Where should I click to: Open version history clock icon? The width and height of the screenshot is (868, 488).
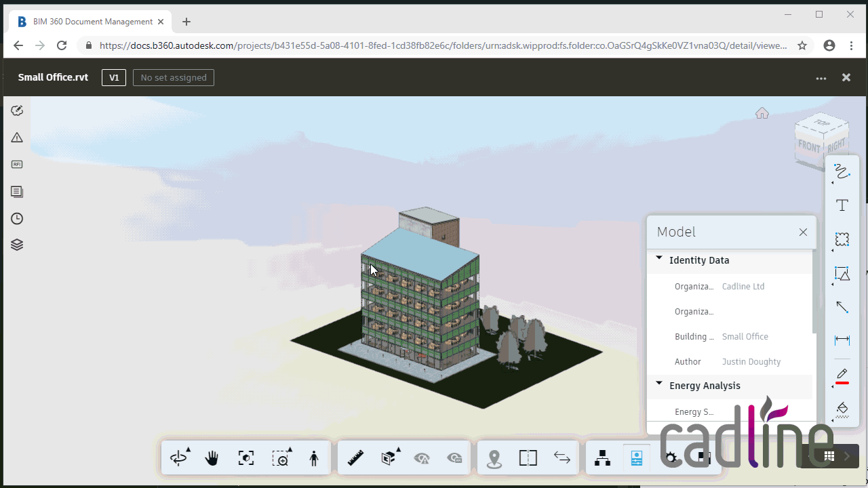(x=17, y=219)
